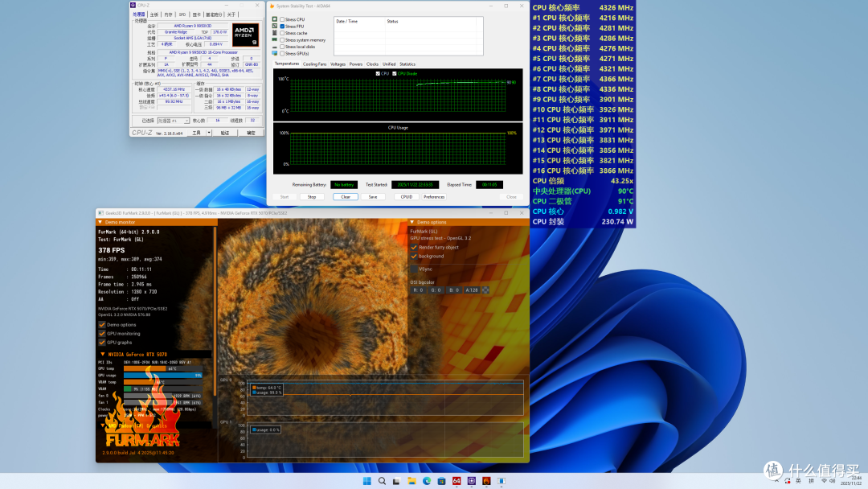Switch to the Statistics tab
Viewport: 868px width, 489px height.
coord(407,64)
